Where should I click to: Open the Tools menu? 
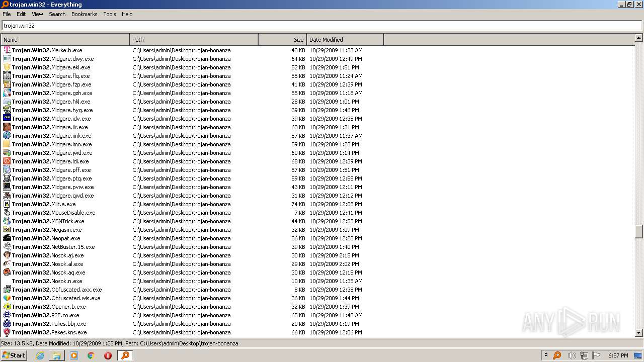click(110, 14)
